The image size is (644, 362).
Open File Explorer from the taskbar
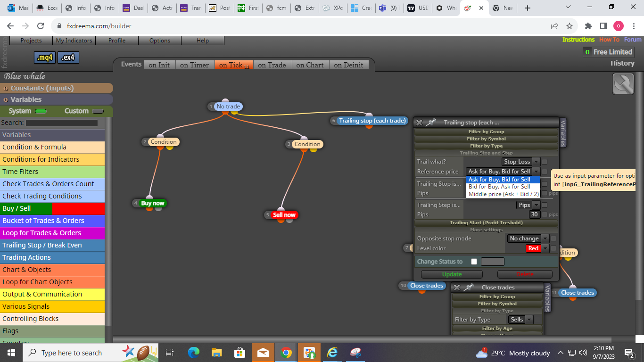(x=217, y=353)
